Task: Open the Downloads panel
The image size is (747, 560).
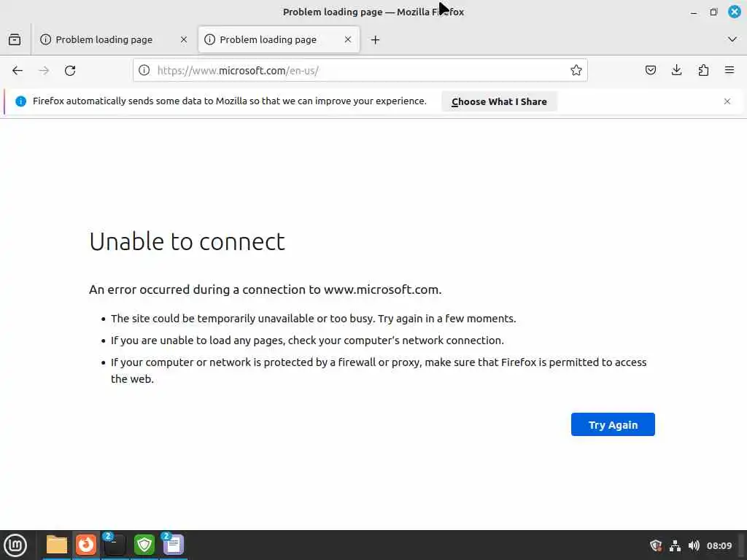Action: tap(676, 71)
